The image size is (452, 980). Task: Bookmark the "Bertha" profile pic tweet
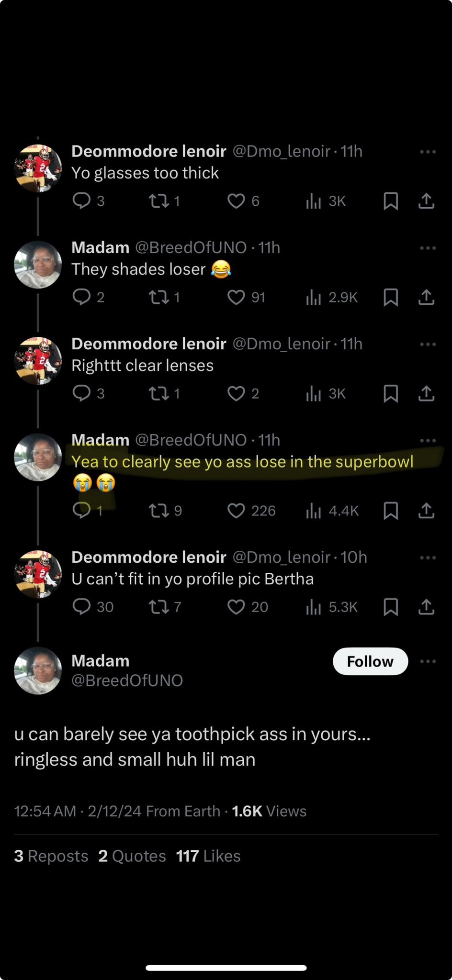tap(391, 607)
